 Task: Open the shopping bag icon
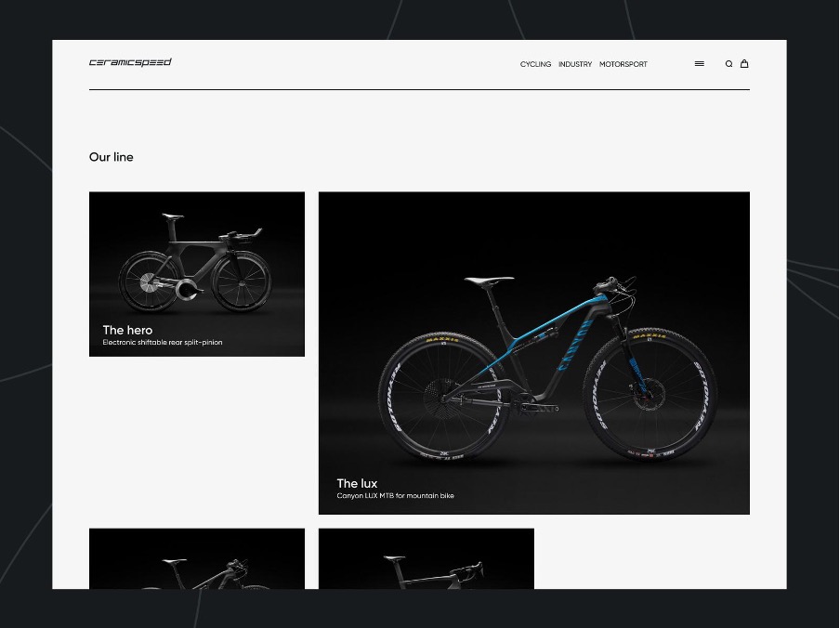click(x=744, y=64)
